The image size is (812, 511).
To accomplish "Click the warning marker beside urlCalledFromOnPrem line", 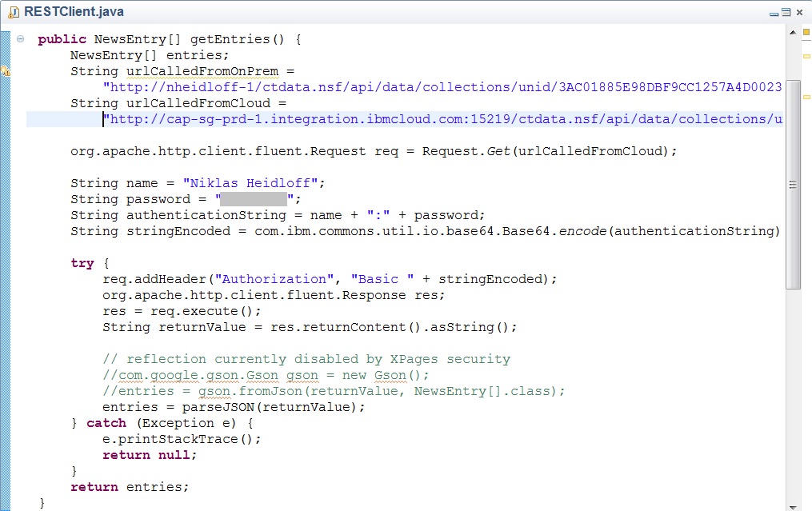I will 5,71.
